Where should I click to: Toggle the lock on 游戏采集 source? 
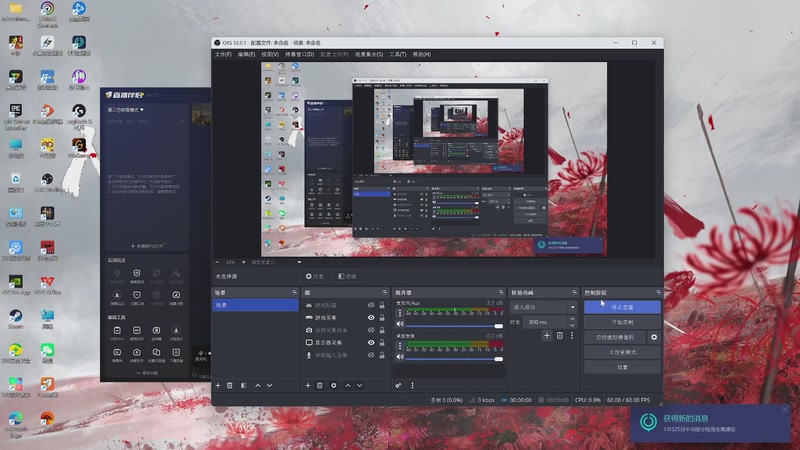(382, 317)
